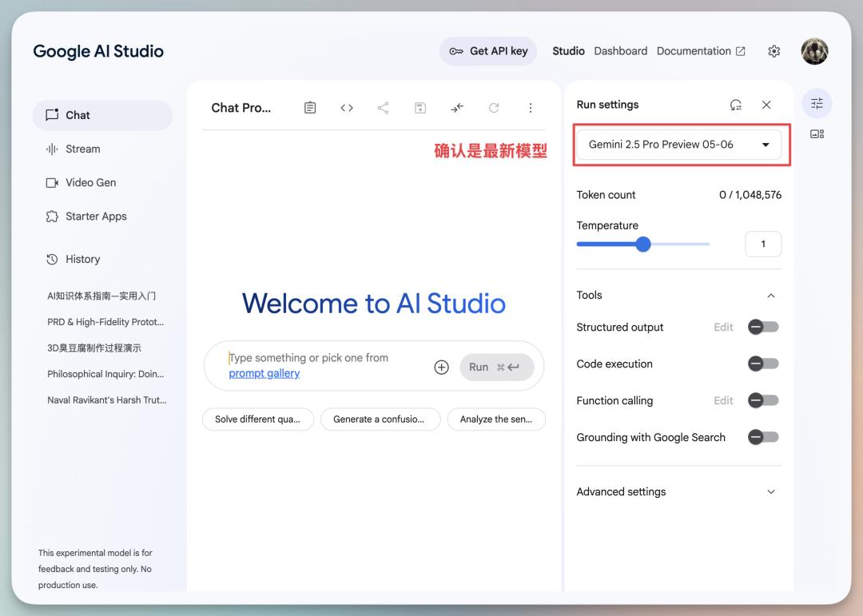The height and width of the screenshot is (616, 863).
Task: Open the system instructions clipboard icon
Action: pyautogui.click(x=310, y=108)
